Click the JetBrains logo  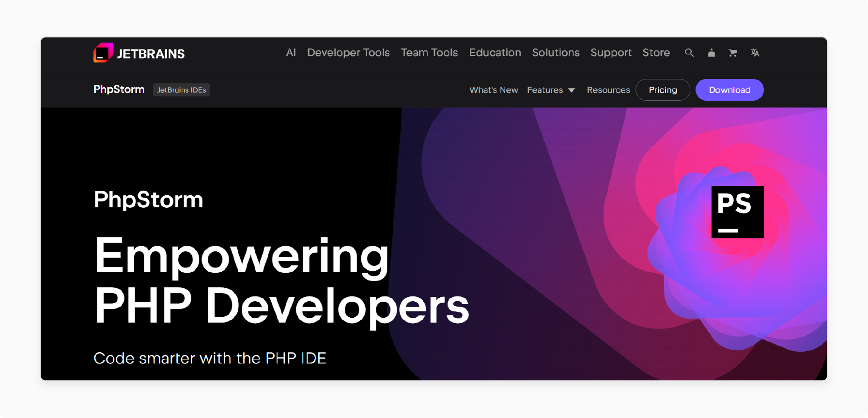[x=139, y=53]
